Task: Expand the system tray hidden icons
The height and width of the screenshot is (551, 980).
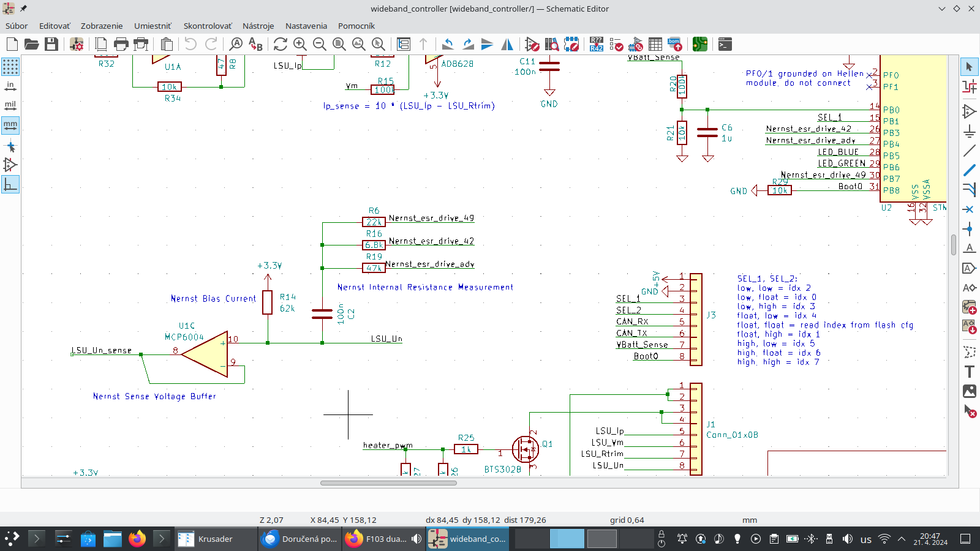Action: 902,539
